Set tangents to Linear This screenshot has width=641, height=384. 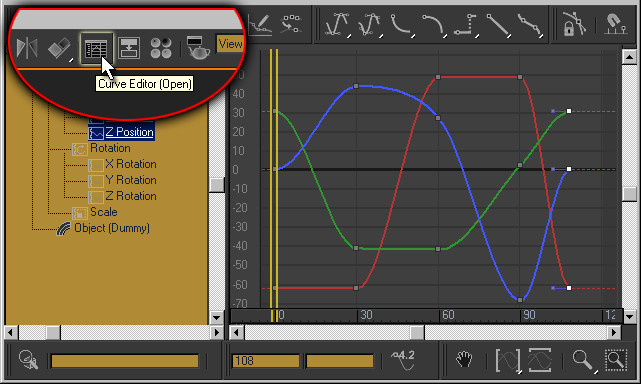click(x=498, y=25)
